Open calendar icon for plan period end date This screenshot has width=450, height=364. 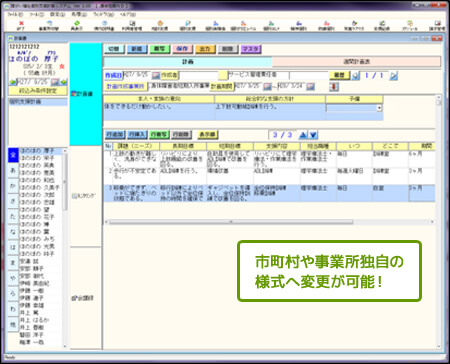coord(310,86)
